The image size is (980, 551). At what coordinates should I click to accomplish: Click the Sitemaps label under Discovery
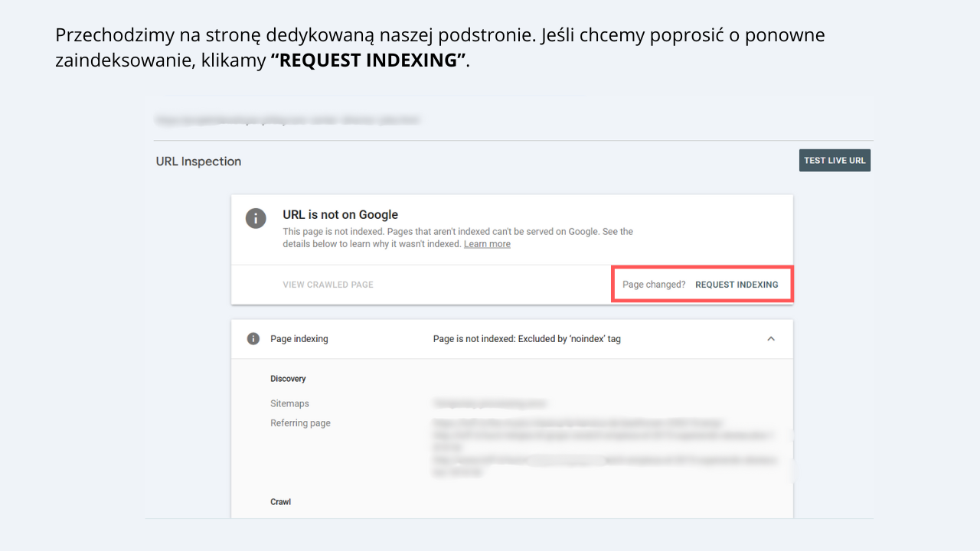tap(289, 403)
